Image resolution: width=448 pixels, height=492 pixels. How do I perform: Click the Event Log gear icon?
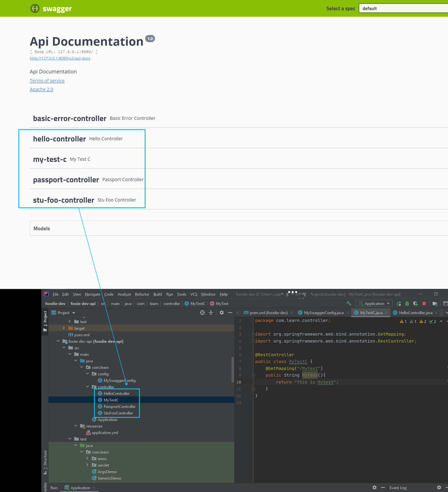[x=439, y=487]
